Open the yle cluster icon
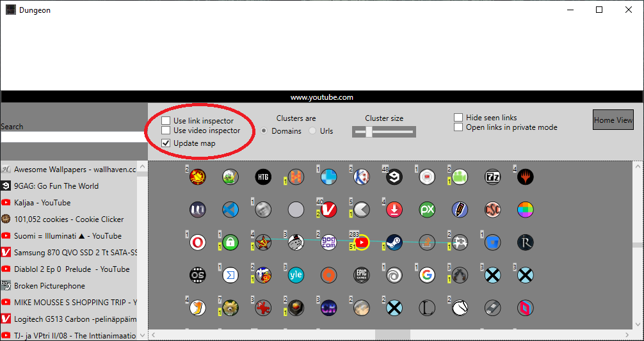Screen dimensions: 644x341 [296, 275]
